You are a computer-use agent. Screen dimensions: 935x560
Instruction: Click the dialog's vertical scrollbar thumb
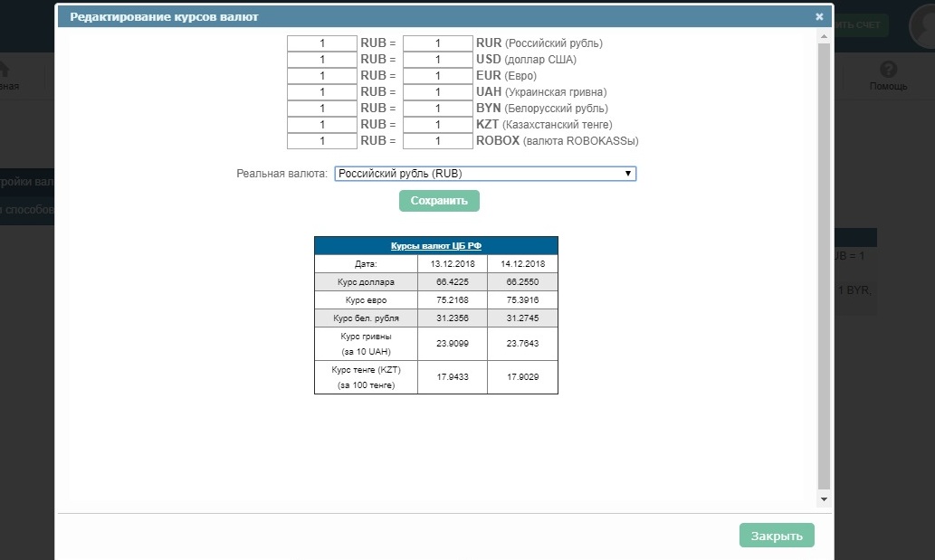click(x=824, y=262)
